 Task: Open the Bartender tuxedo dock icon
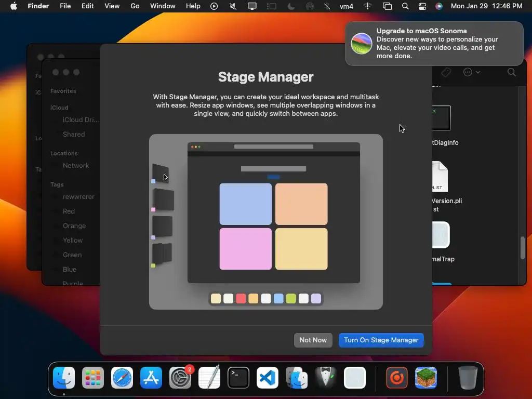[x=326, y=378]
